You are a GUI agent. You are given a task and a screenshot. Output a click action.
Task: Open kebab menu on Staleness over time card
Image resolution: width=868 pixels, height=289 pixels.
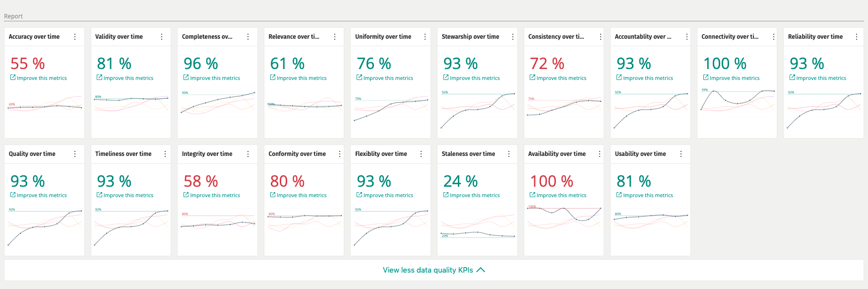(x=509, y=154)
